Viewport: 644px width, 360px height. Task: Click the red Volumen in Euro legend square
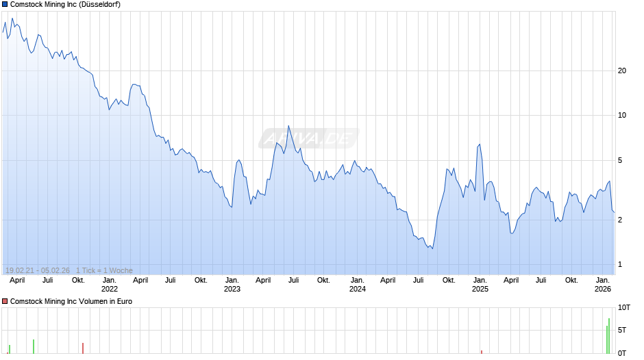point(5,301)
